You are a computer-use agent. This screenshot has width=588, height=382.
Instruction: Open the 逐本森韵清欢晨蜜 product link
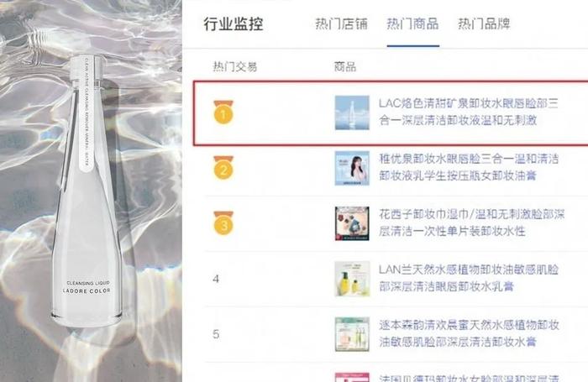469,333
